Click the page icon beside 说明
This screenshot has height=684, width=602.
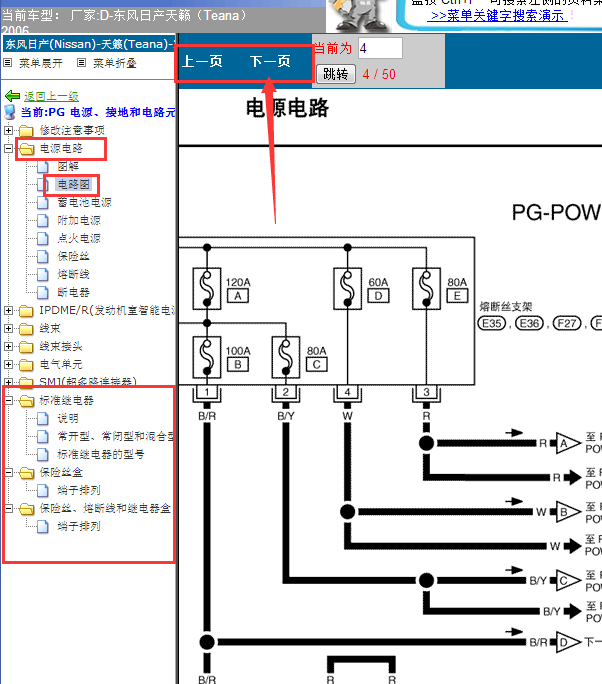(x=43, y=419)
